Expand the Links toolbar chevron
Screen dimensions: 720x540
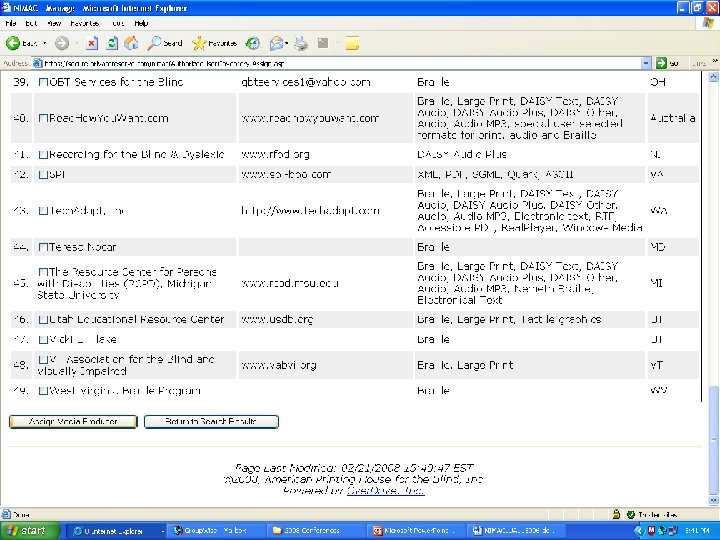(714, 61)
